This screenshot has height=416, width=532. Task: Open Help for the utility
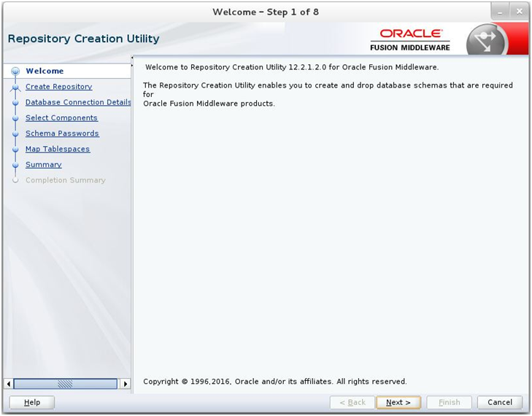pos(32,402)
